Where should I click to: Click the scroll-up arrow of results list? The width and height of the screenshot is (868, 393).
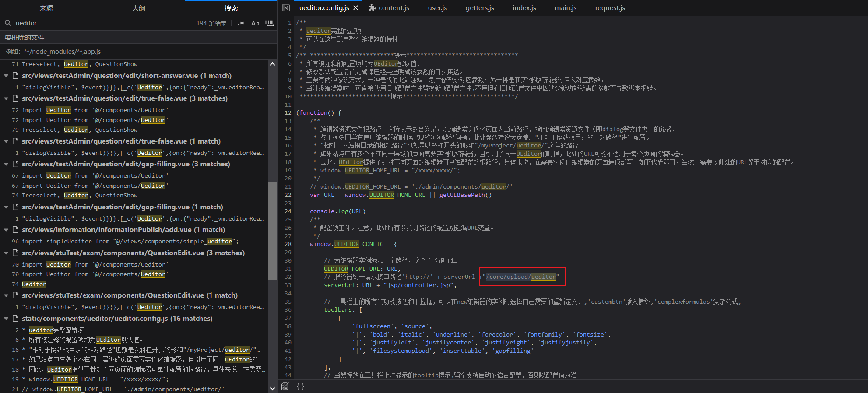(x=272, y=64)
